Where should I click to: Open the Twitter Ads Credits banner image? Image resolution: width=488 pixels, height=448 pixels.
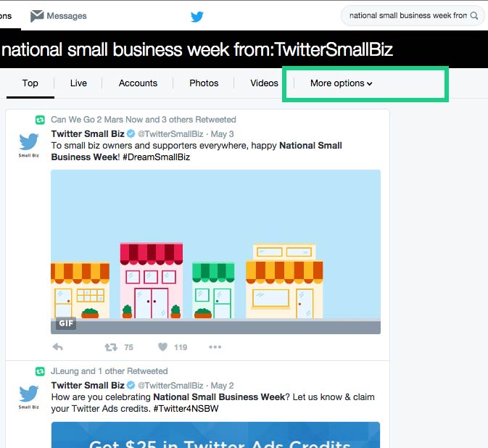[x=215, y=435]
